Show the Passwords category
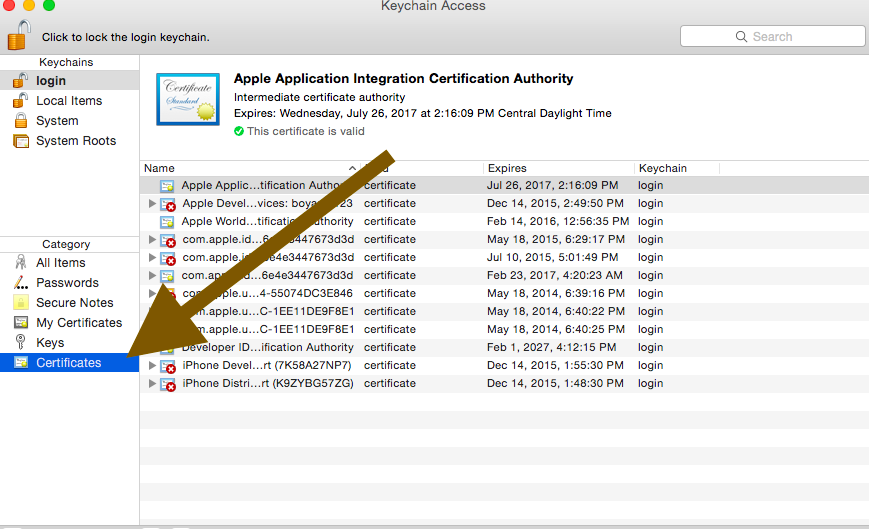 (69, 283)
